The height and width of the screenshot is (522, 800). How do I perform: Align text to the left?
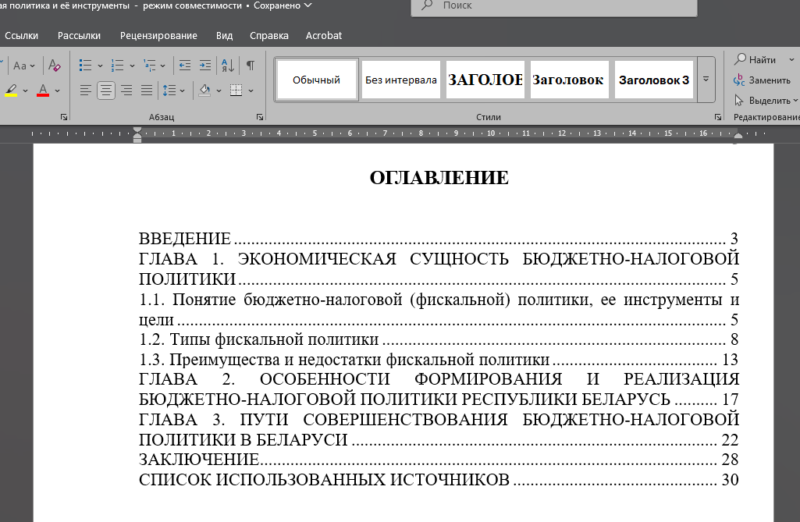[x=85, y=91]
